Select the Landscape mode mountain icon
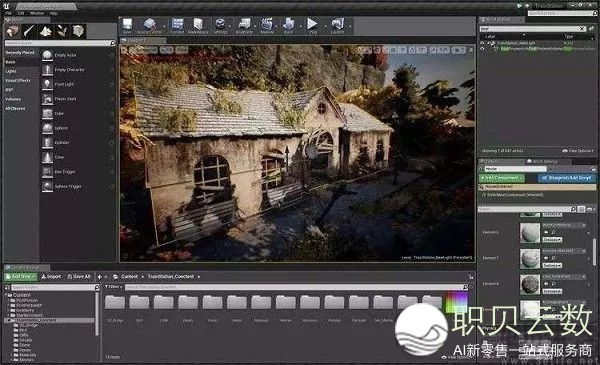600x365 pixels. point(46,31)
